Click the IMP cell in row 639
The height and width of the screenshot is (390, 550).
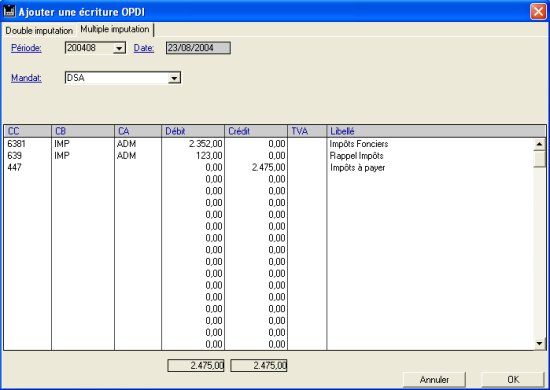(62, 156)
